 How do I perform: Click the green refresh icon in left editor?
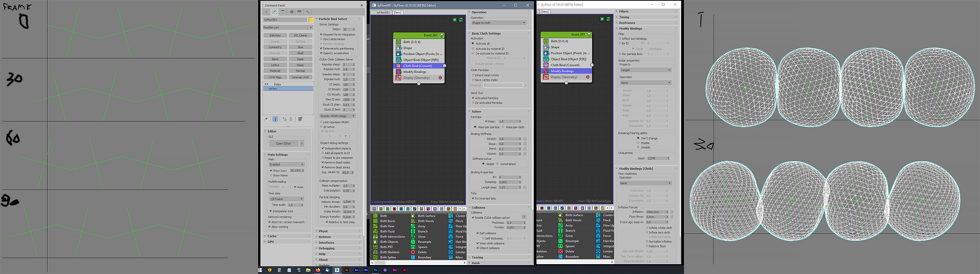point(461,20)
